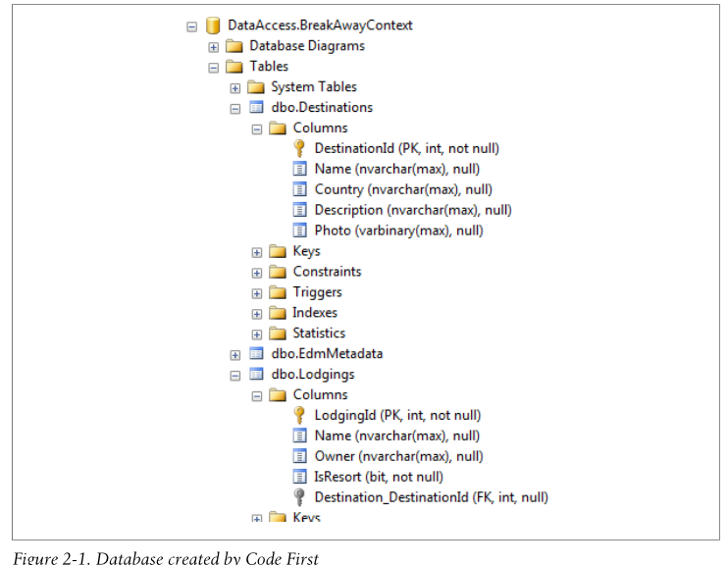Select the System Tables tree item

pyautogui.click(x=314, y=87)
